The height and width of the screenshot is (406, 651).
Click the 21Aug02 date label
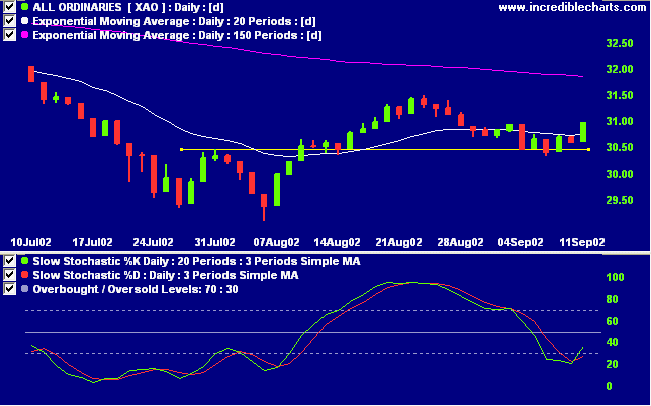click(399, 242)
